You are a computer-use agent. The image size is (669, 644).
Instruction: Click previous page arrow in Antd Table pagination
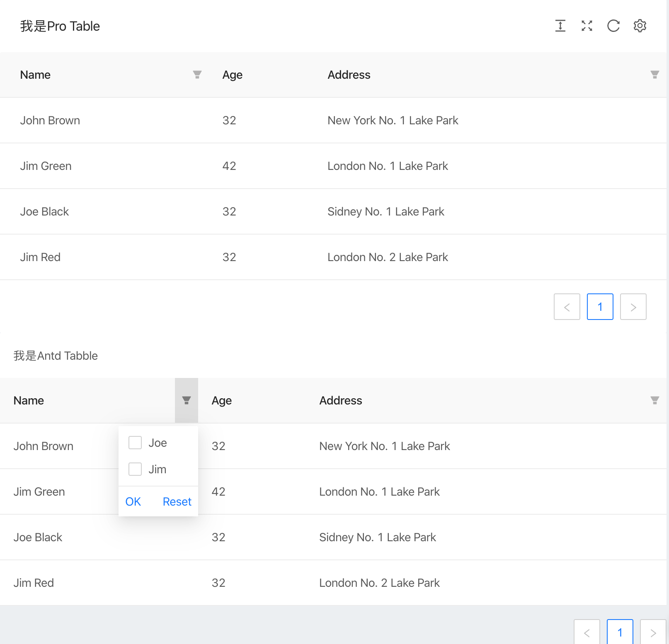click(587, 632)
